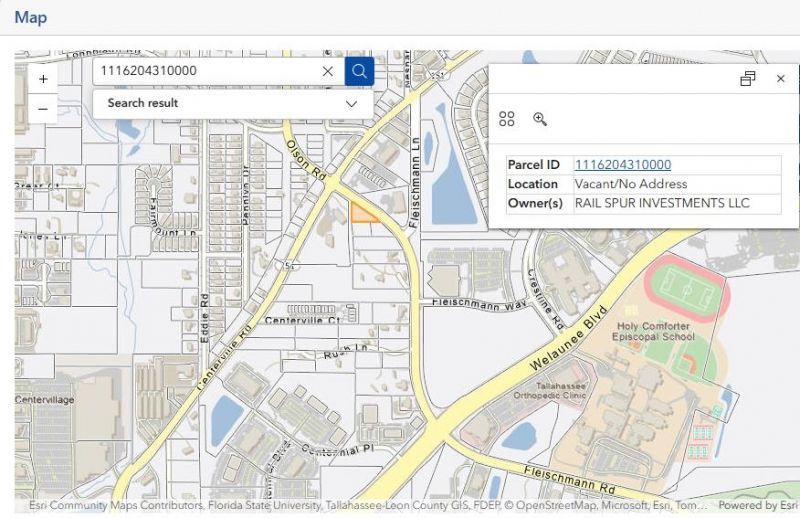The image size is (800, 518).
Task: Click the Centervillage label on map
Action: click(45, 399)
